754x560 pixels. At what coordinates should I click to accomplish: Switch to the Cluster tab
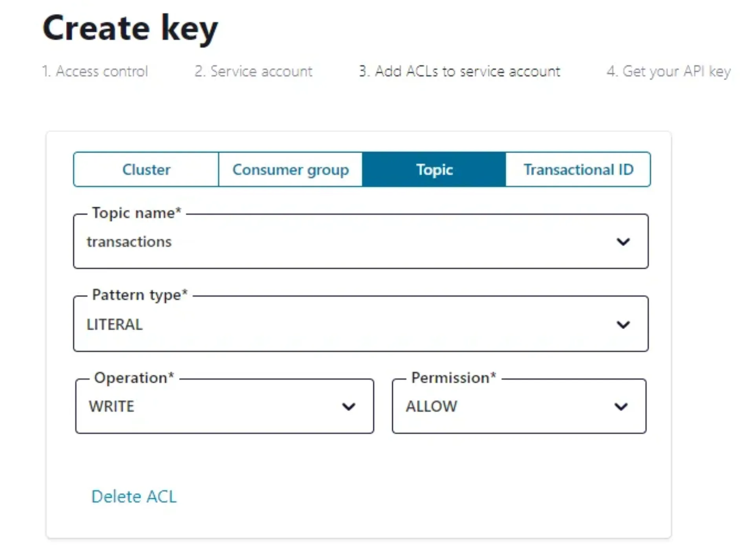point(146,170)
